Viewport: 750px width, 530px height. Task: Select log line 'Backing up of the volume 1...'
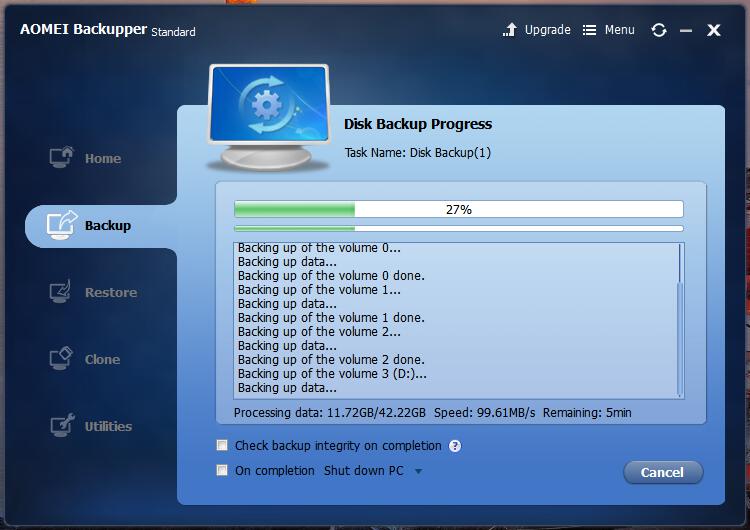pos(319,290)
